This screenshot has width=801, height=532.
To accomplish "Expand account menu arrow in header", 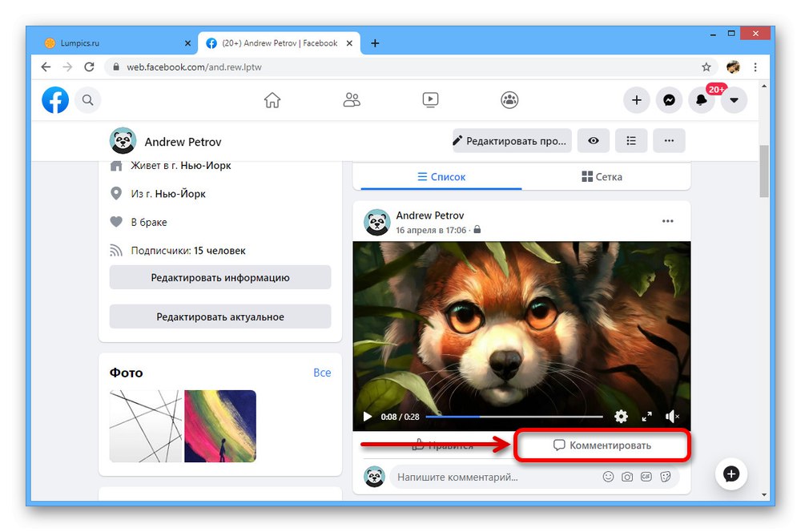I will pyautogui.click(x=734, y=100).
